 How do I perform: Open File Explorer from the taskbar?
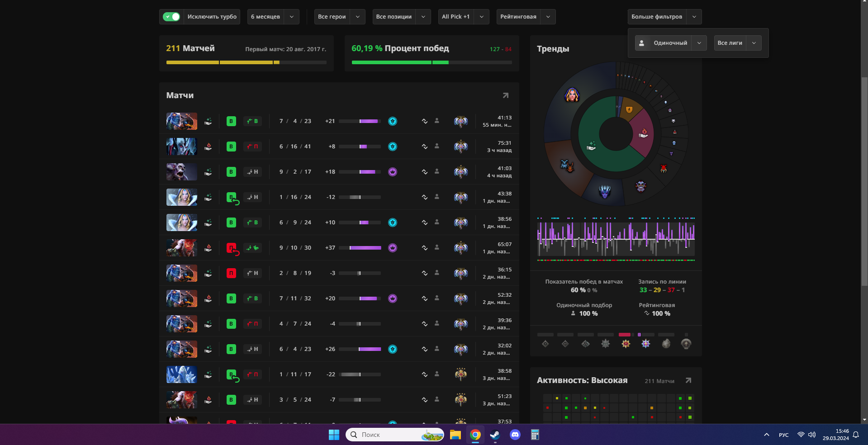tap(455, 435)
